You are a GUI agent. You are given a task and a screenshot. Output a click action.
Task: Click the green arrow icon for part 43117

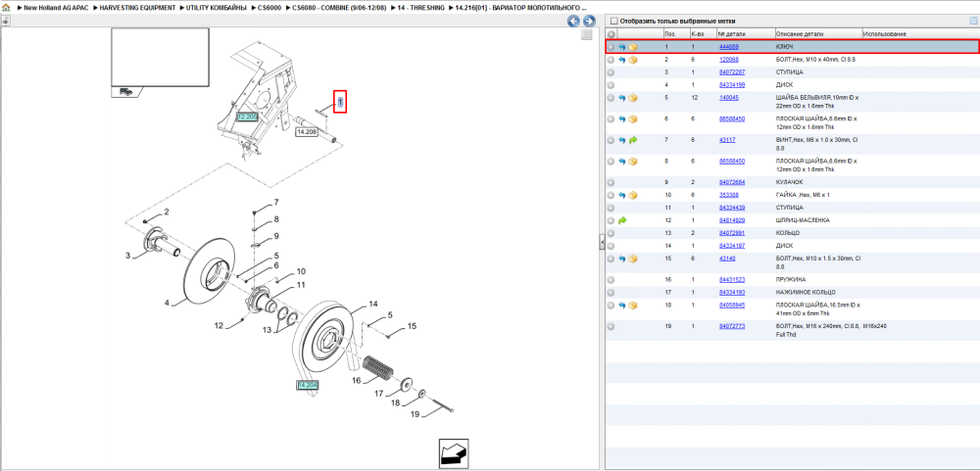632,141
